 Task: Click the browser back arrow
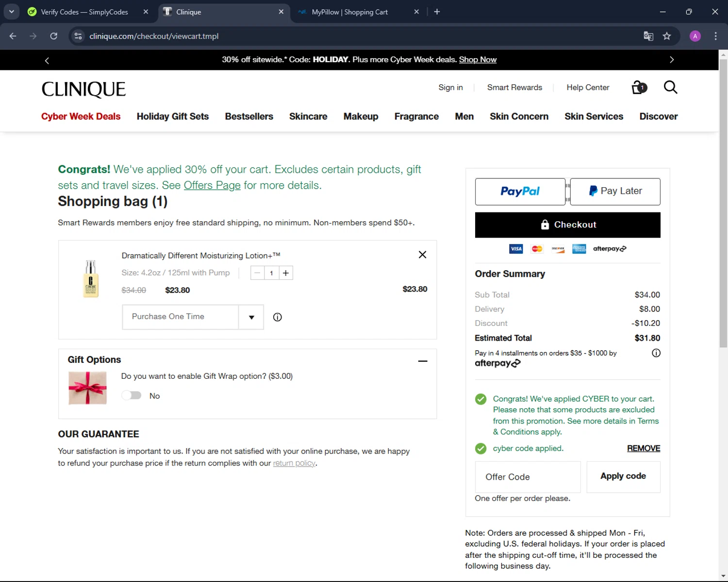(13, 36)
